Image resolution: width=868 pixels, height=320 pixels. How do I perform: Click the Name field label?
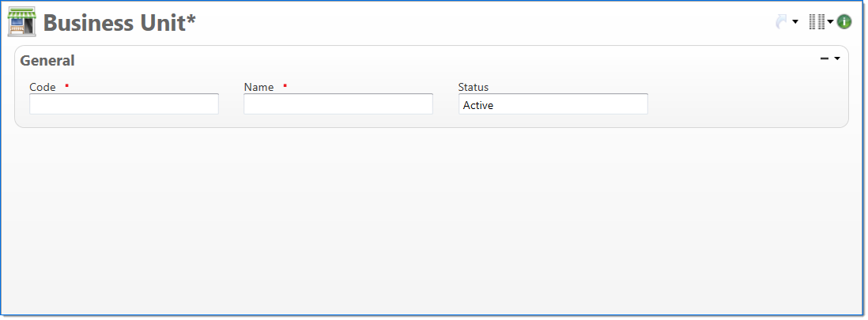pos(259,87)
